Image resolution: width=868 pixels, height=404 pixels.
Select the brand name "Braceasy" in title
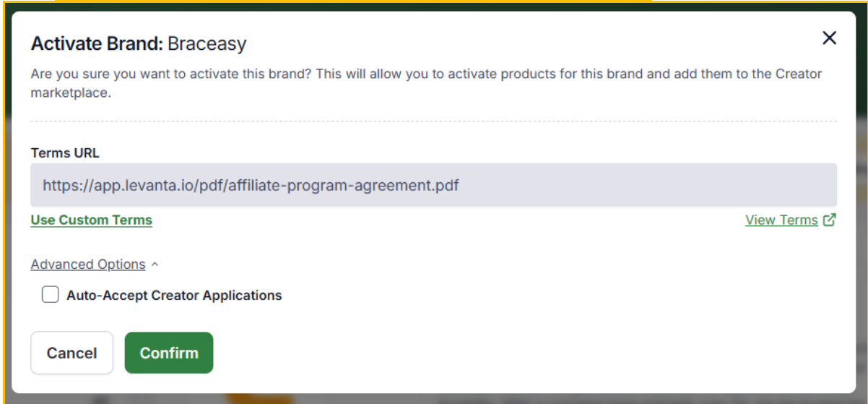click(207, 43)
